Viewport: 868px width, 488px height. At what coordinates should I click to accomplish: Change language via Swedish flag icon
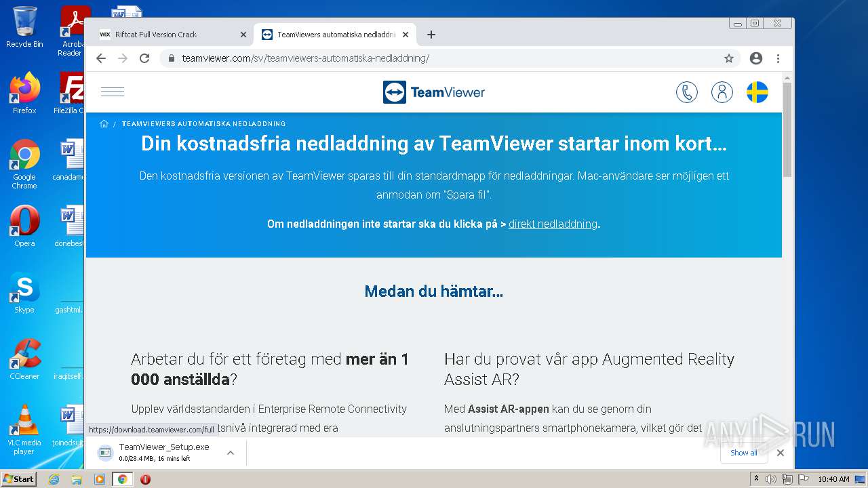[x=757, y=92]
